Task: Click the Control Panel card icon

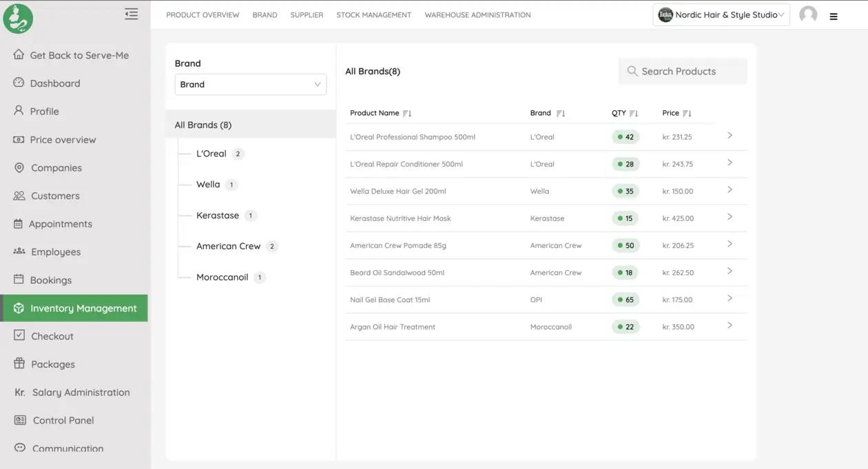Action: point(20,420)
